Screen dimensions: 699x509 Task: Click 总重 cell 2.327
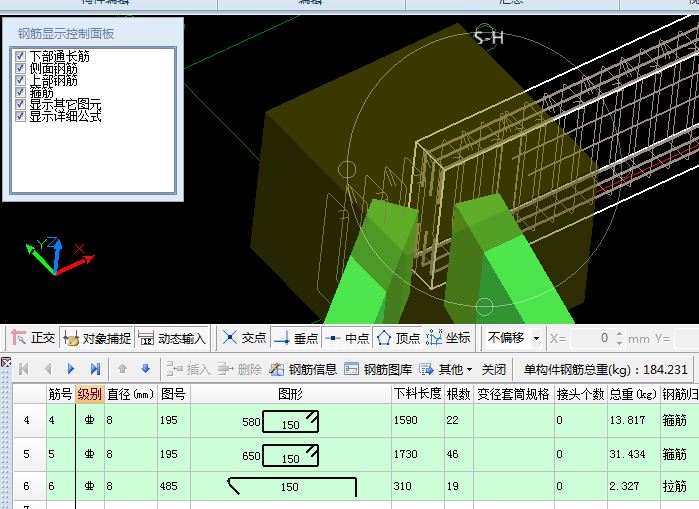pos(633,486)
